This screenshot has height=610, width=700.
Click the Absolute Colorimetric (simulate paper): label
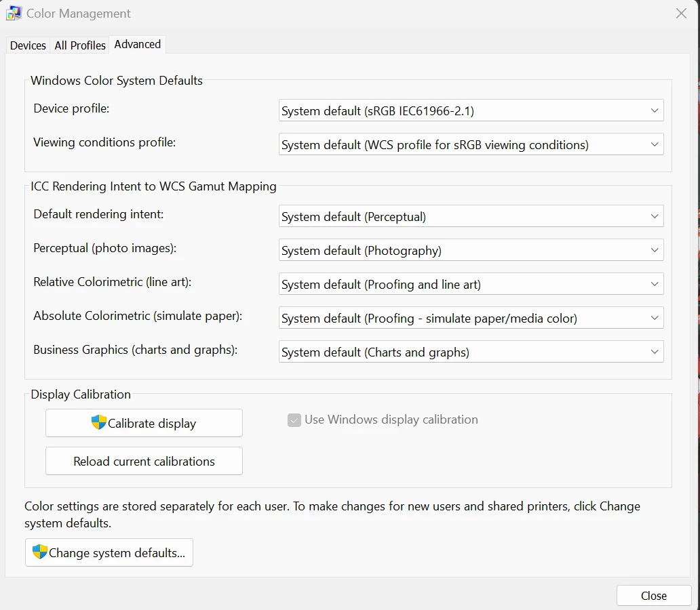click(x=138, y=316)
